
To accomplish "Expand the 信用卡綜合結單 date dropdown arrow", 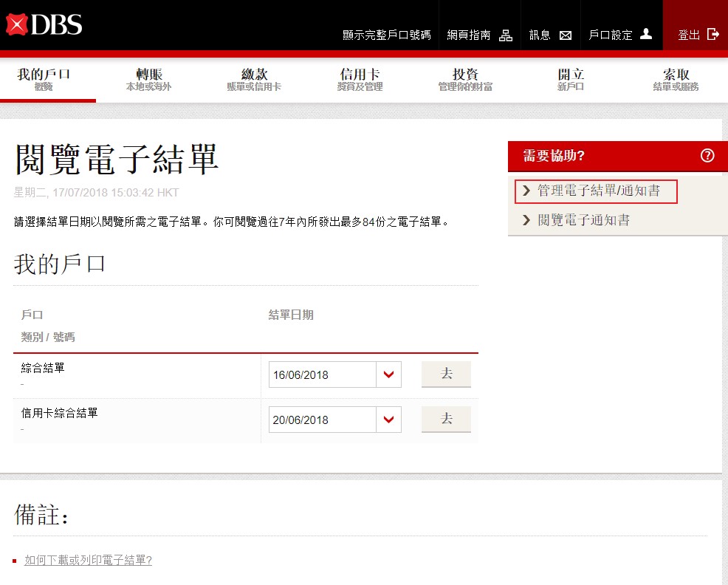I will (389, 420).
